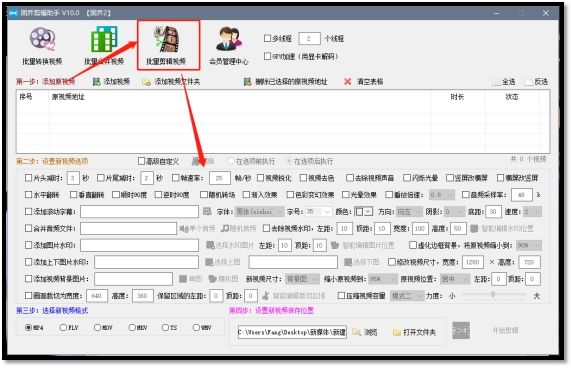Open the 原视频位置 original position dropdown

point(455,279)
